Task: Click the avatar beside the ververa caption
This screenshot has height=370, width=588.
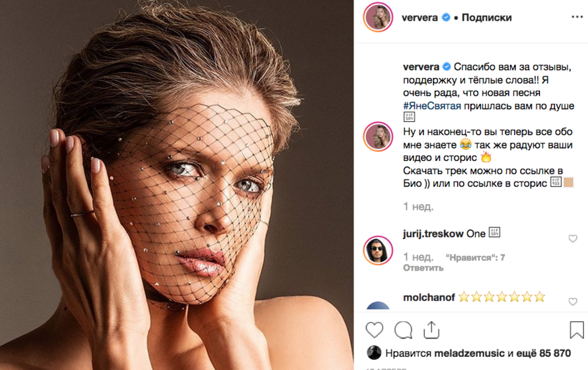Action: click(378, 136)
